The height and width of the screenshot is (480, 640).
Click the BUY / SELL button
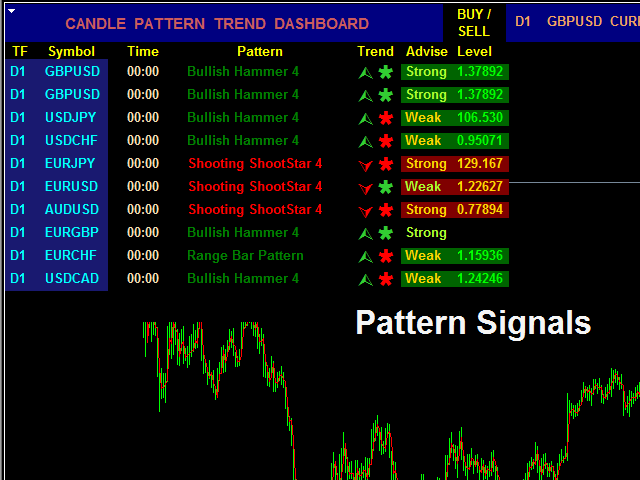click(474, 23)
